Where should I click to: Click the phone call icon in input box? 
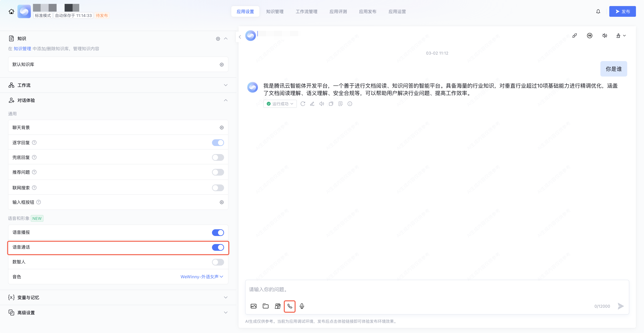289,306
